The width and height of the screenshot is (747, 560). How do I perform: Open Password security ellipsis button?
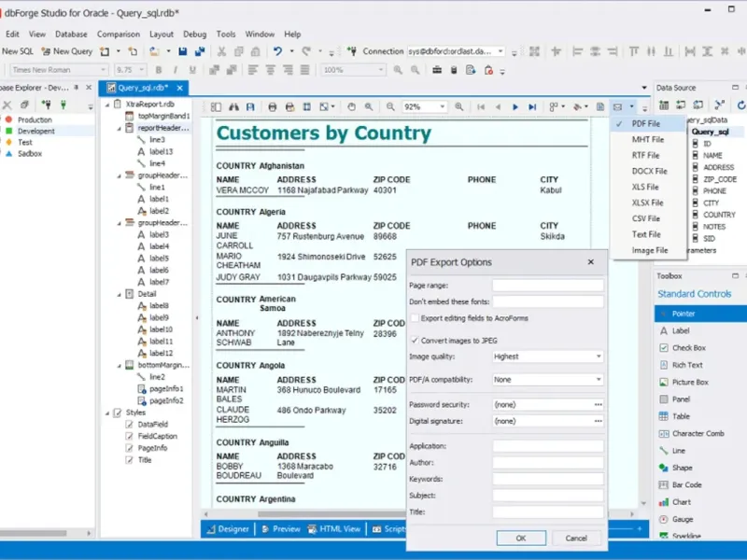pyautogui.click(x=598, y=404)
